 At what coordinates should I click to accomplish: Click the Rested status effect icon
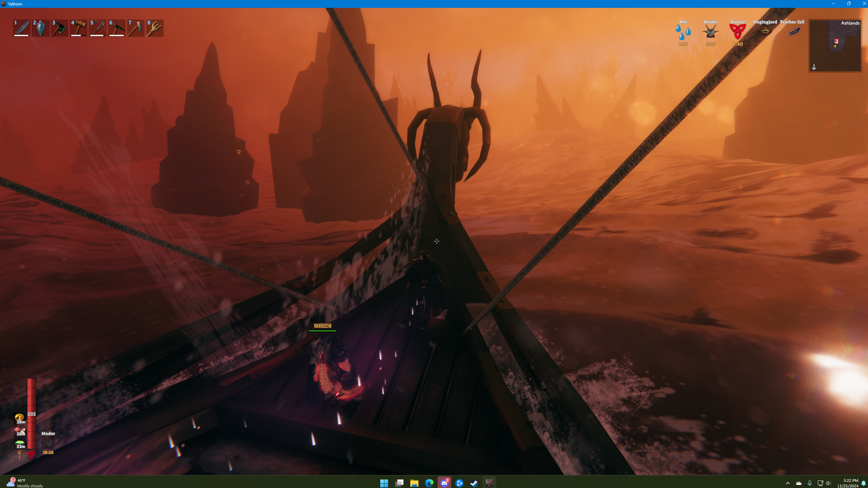tap(737, 32)
